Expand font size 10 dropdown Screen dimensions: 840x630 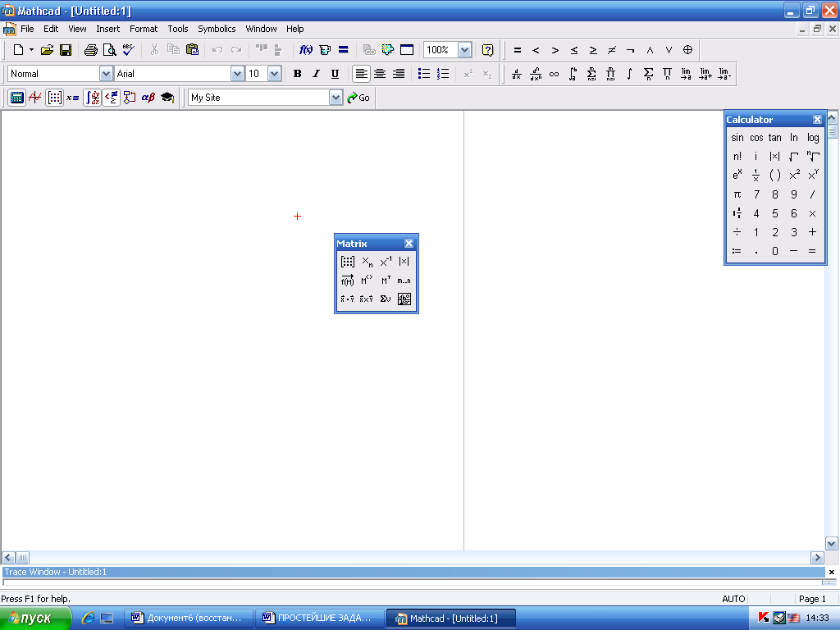pyautogui.click(x=274, y=73)
